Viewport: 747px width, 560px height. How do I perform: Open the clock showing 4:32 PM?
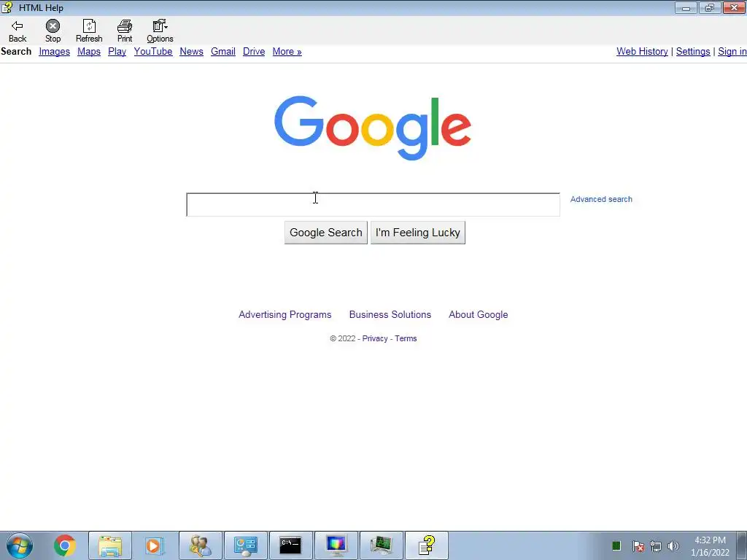pos(710,546)
